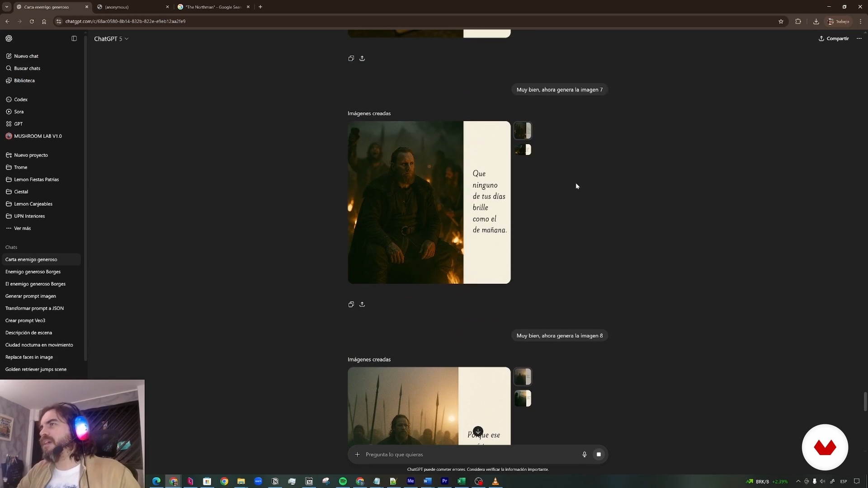Open the Ciudad nocturna en movimiento chat

click(x=39, y=345)
